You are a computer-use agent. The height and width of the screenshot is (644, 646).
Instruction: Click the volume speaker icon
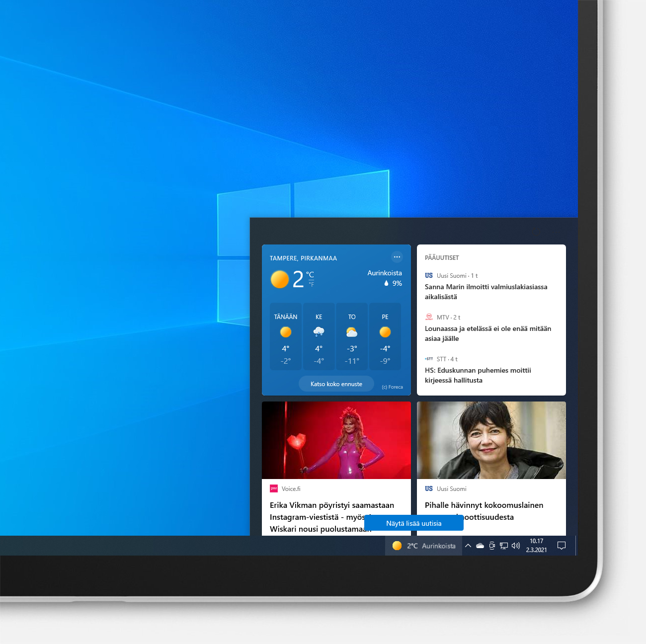tap(515, 545)
